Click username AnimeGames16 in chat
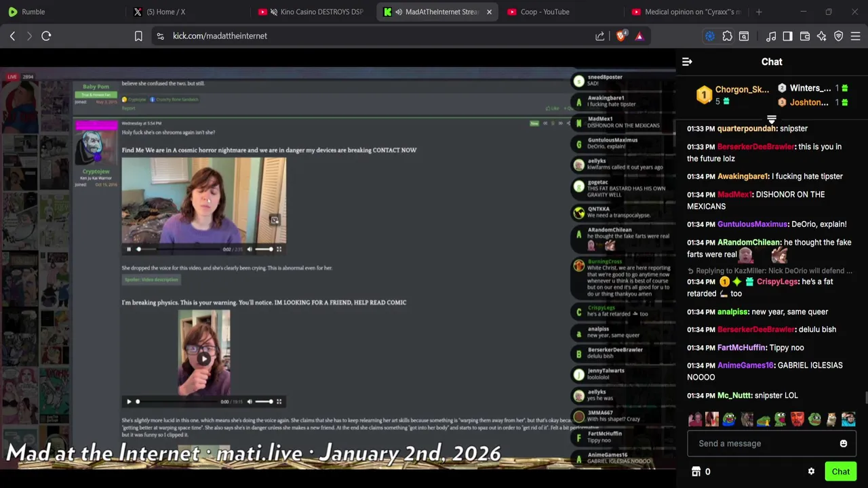Viewport: 868px width, 488px height. pyautogui.click(x=745, y=365)
